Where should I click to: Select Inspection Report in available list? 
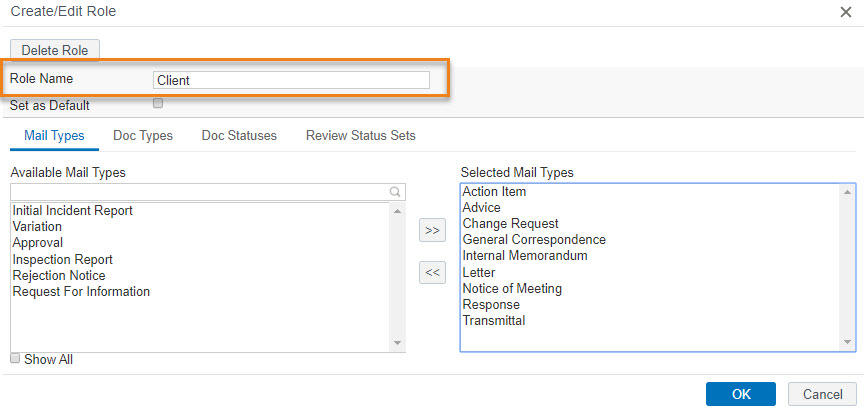click(x=63, y=259)
